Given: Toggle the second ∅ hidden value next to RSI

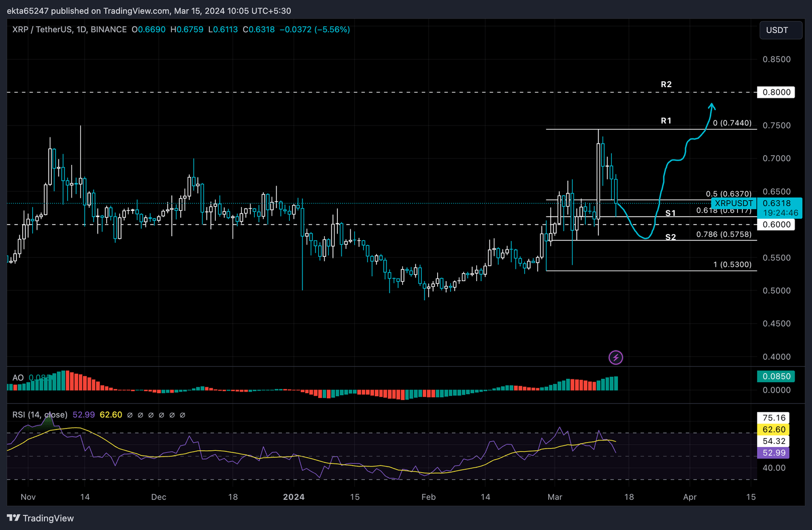Looking at the screenshot, I should (x=140, y=415).
